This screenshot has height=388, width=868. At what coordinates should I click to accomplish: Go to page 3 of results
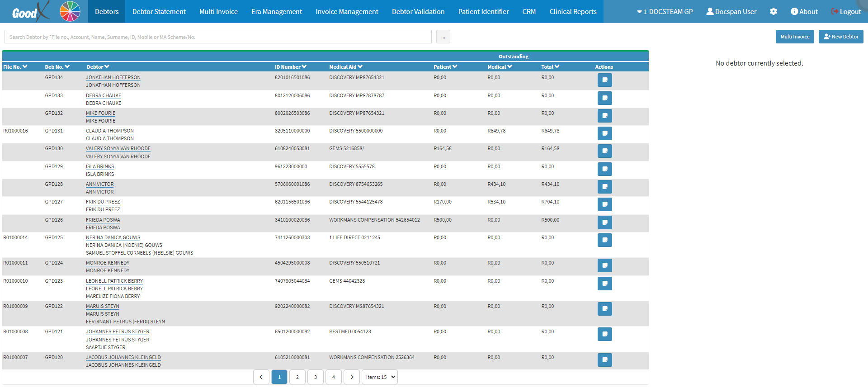coord(316,377)
